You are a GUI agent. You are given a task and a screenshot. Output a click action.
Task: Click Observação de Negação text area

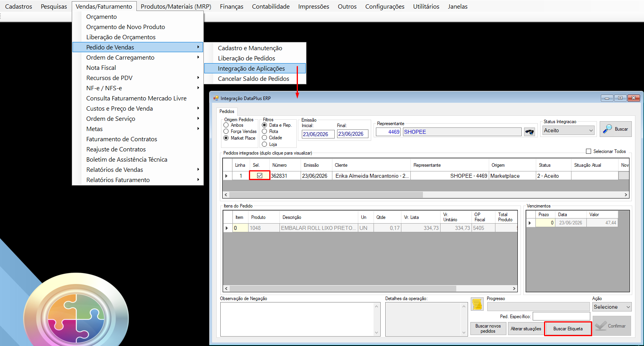tap(300, 319)
